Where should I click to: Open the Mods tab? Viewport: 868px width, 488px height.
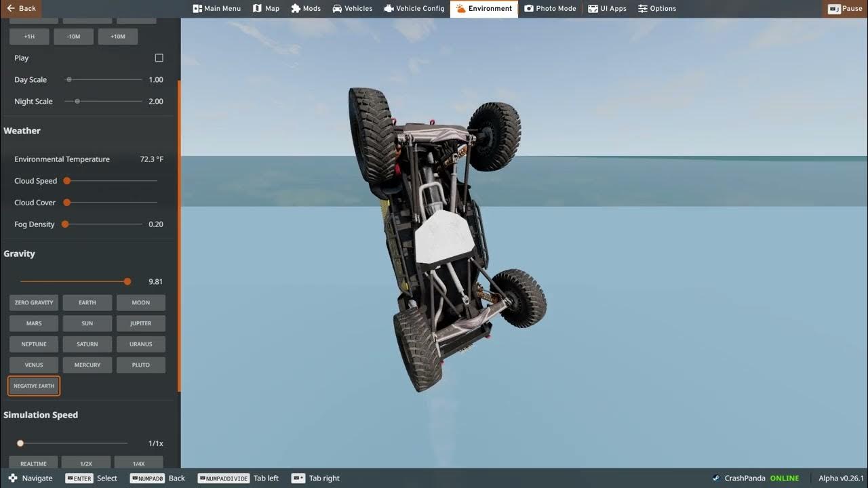[x=306, y=8]
